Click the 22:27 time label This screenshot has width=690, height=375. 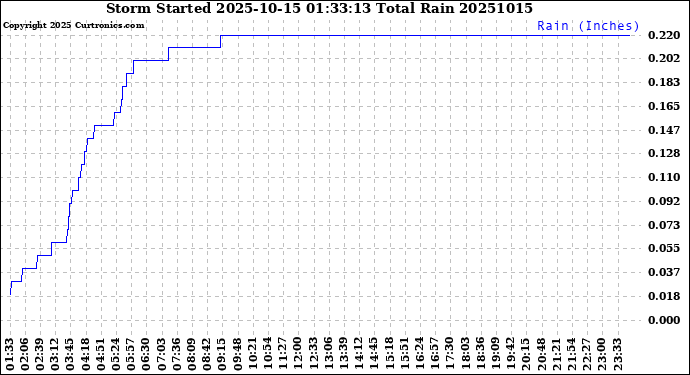click(587, 355)
